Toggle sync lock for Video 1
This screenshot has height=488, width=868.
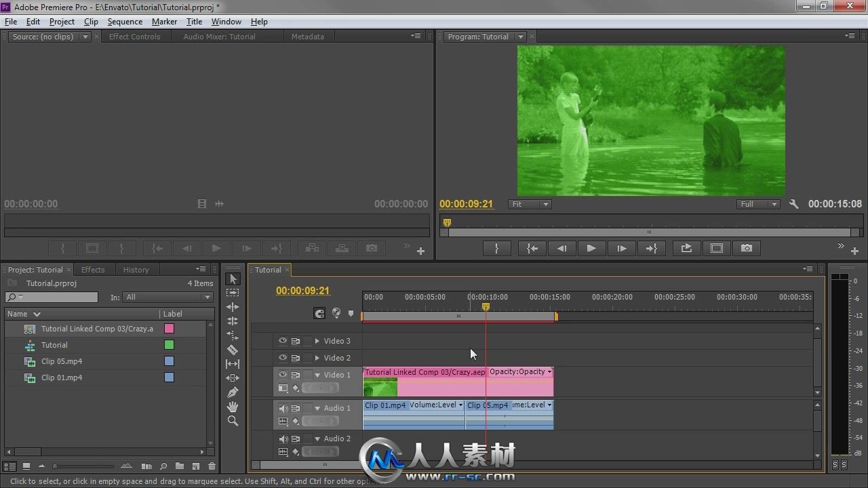pos(296,375)
